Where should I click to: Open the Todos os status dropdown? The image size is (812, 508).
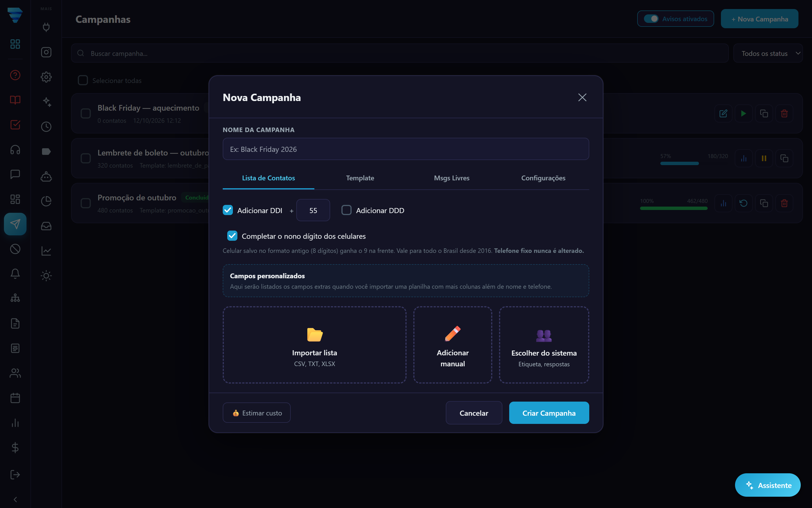click(768, 53)
